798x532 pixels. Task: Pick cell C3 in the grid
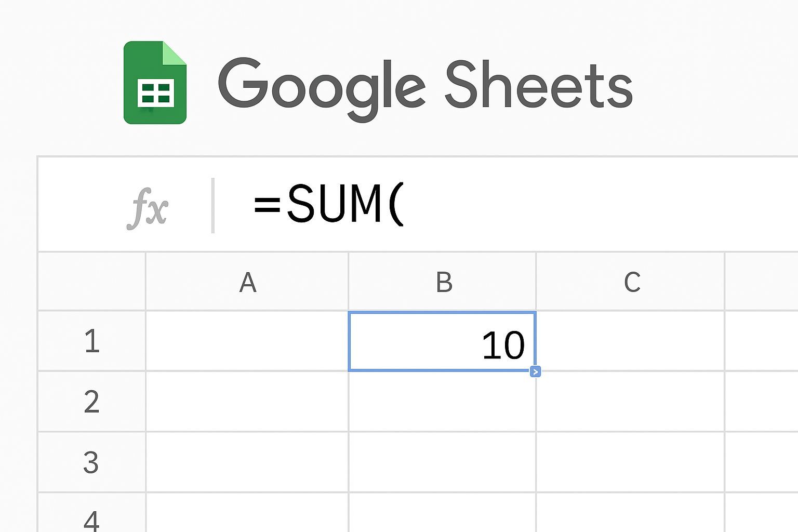(x=630, y=462)
